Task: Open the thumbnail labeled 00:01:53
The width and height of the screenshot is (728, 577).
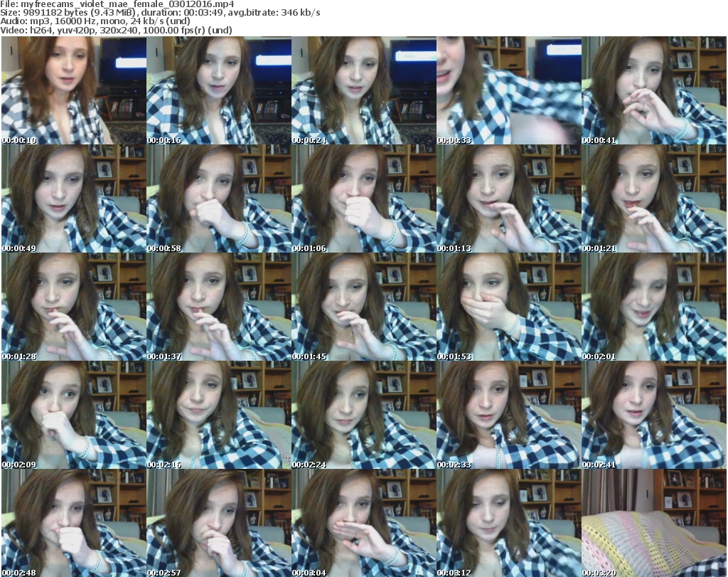Action: (x=509, y=307)
